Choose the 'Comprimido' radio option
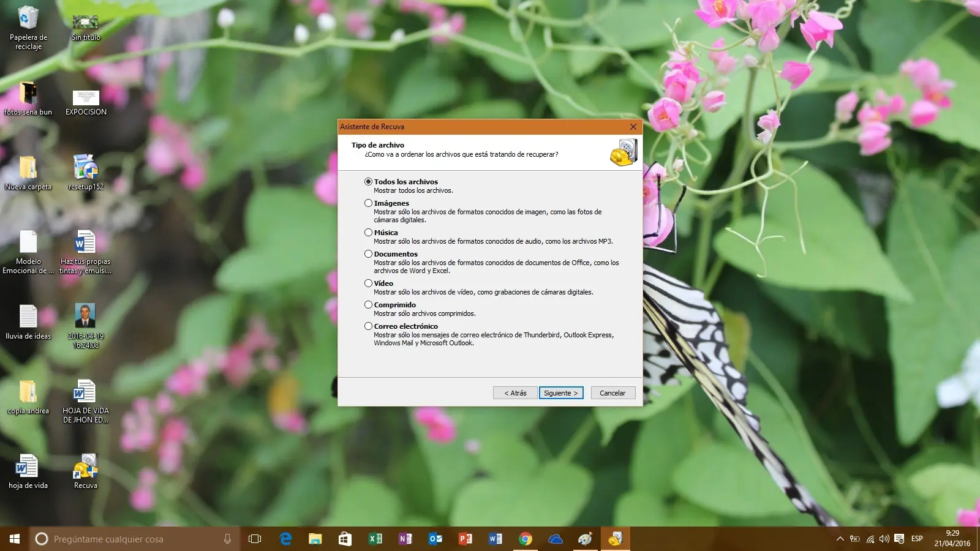Screen dimensions: 980x551 [368, 305]
